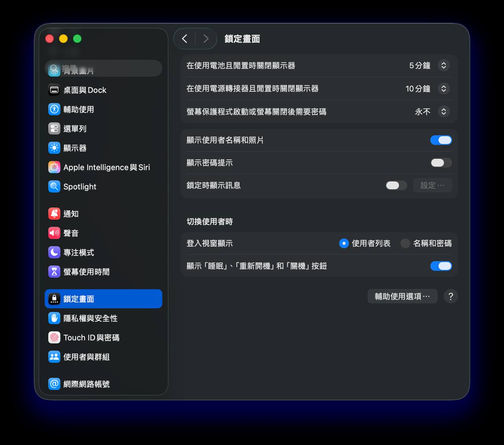Change the 10分鐘 power adapter setting
The height and width of the screenshot is (445, 504).
[444, 89]
